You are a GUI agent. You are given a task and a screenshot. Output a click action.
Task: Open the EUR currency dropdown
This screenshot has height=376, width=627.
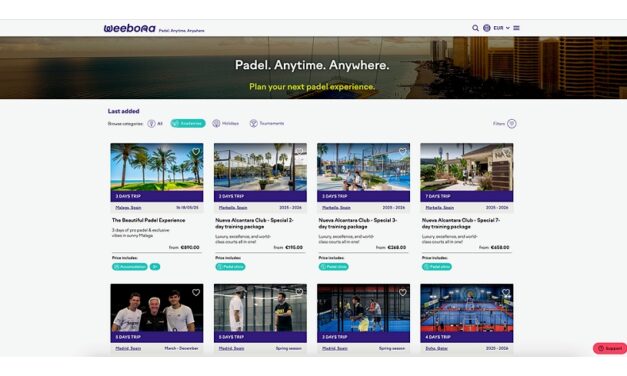tap(501, 28)
